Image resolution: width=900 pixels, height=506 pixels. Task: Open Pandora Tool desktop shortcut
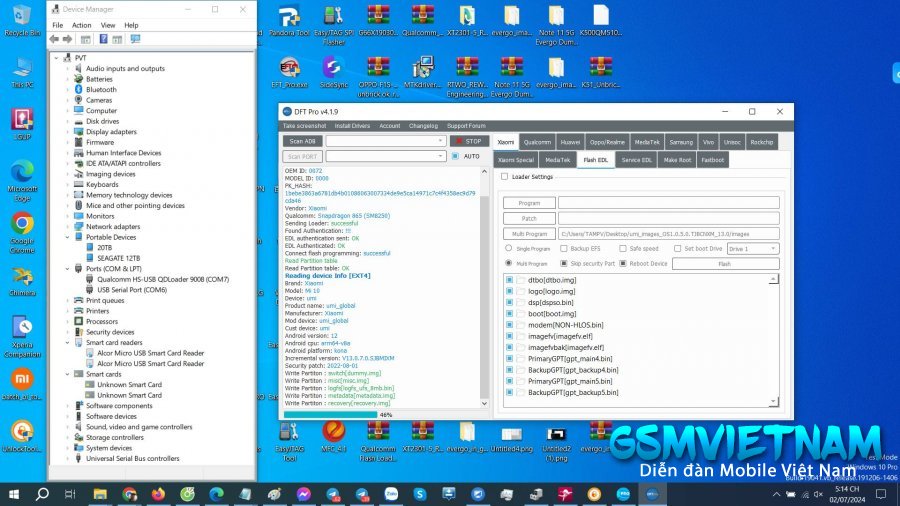pyautogui.click(x=289, y=21)
